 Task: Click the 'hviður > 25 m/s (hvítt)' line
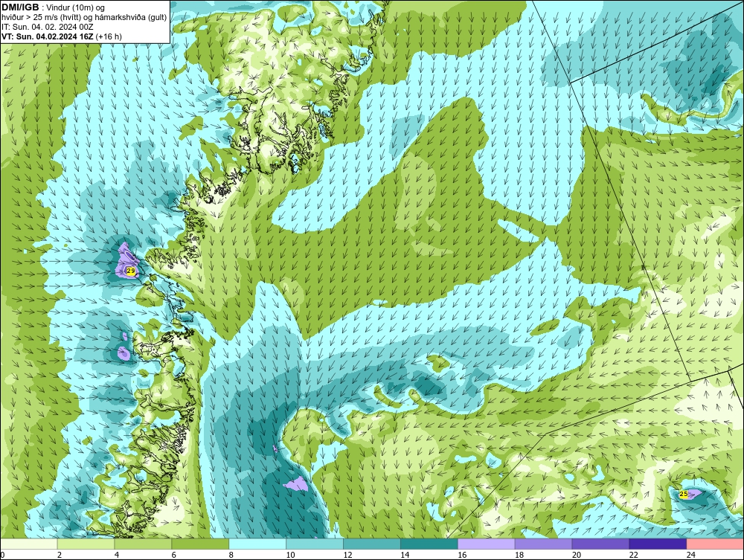point(42,18)
